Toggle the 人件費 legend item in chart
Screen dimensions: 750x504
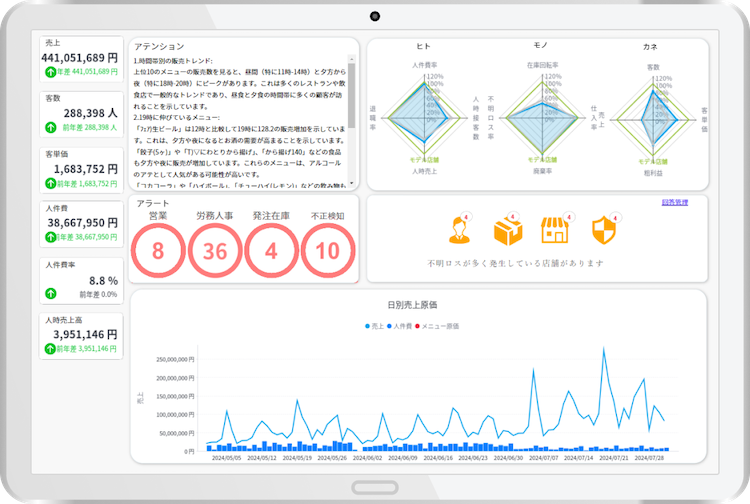tap(399, 326)
